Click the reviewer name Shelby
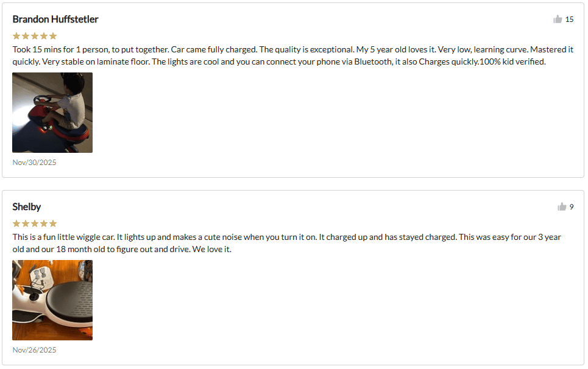The image size is (588, 369). pyautogui.click(x=27, y=207)
